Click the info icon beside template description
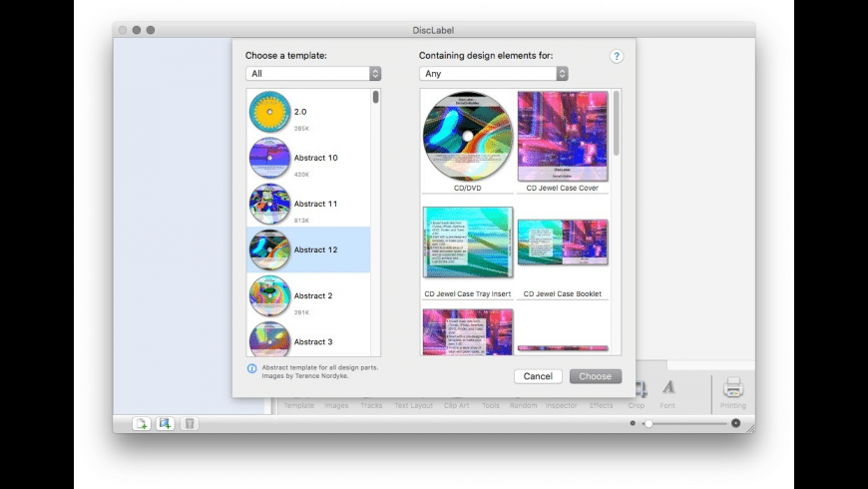 click(x=251, y=368)
